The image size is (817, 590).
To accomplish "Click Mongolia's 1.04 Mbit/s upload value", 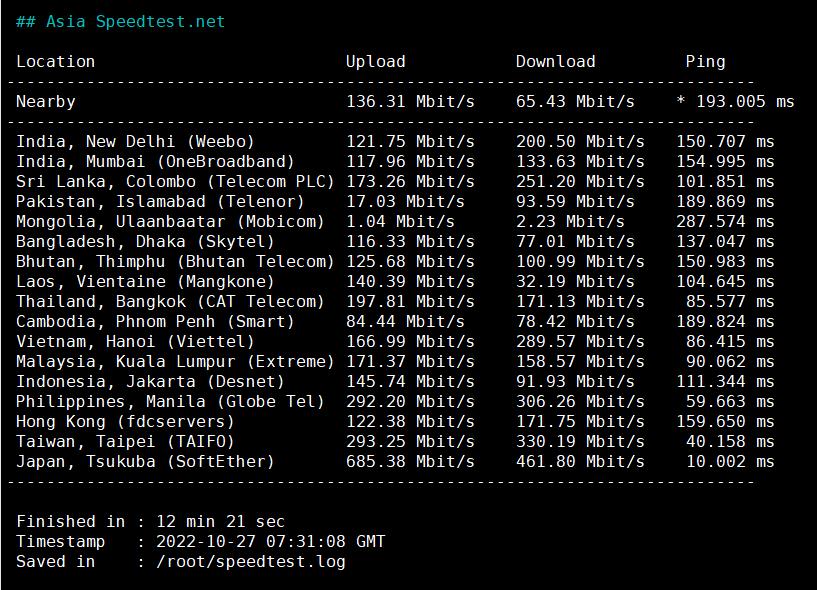I will pos(400,222).
